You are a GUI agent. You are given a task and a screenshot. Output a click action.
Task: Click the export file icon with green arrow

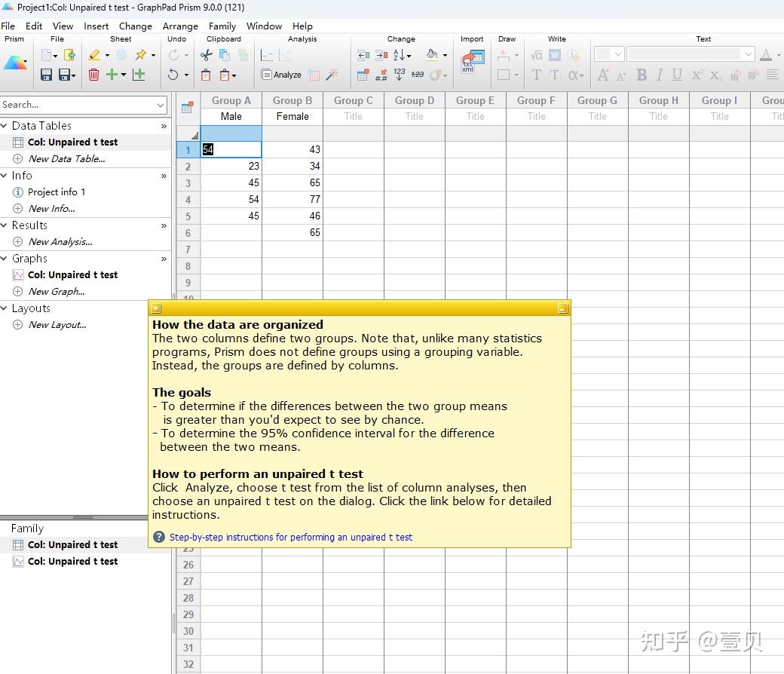click(69, 55)
